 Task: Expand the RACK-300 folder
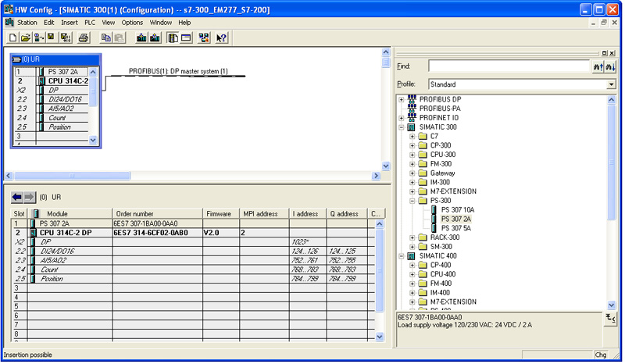point(412,237)
